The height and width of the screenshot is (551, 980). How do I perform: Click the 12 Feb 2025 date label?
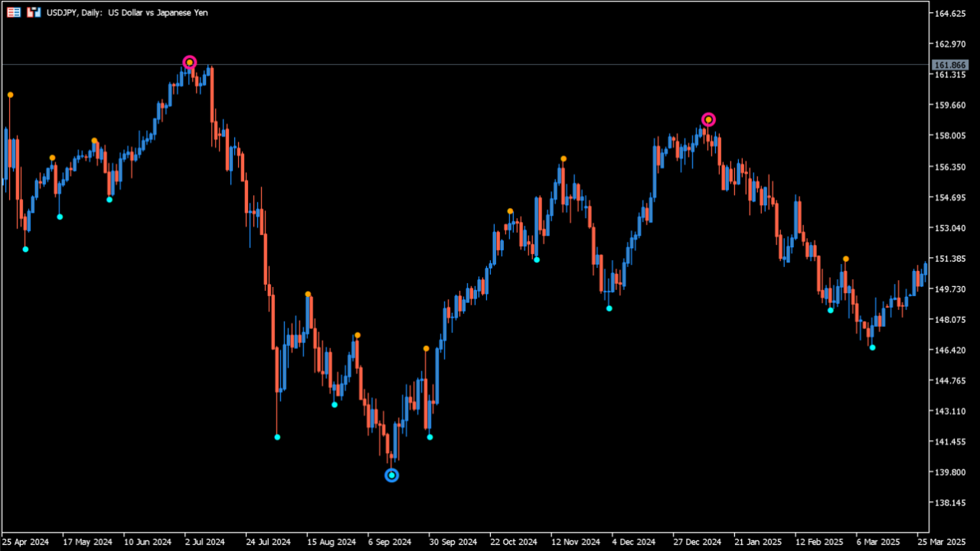click(820, 542)
